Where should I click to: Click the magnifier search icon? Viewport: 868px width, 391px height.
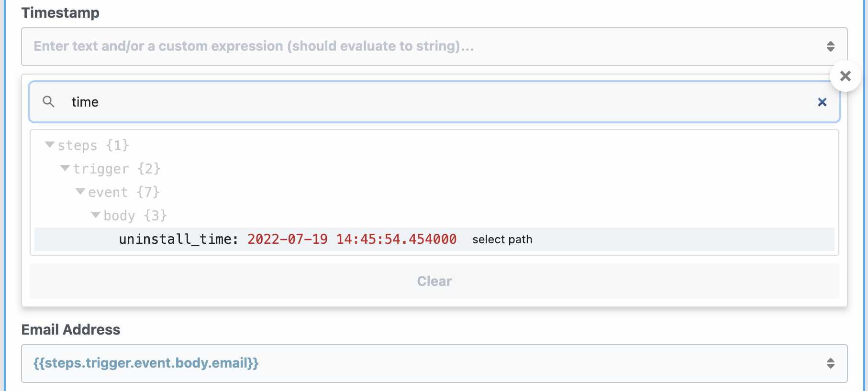click(48, 101)
